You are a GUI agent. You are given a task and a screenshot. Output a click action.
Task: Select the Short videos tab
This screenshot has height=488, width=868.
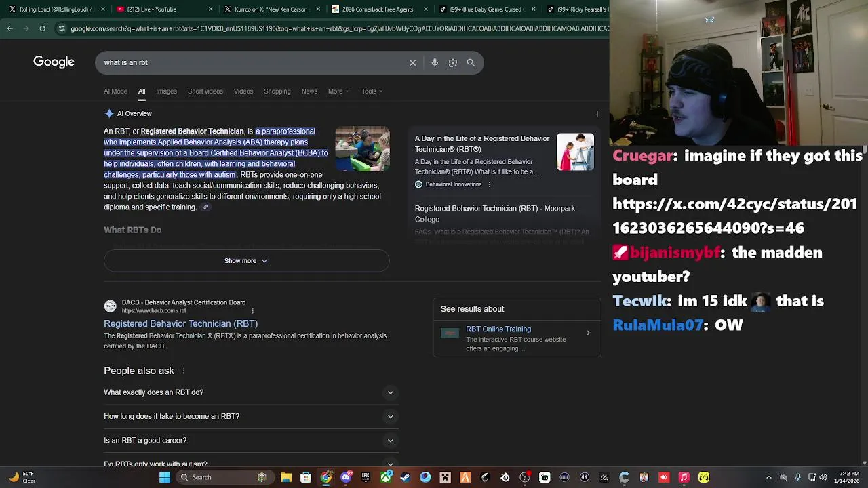(x=205, y=91)
